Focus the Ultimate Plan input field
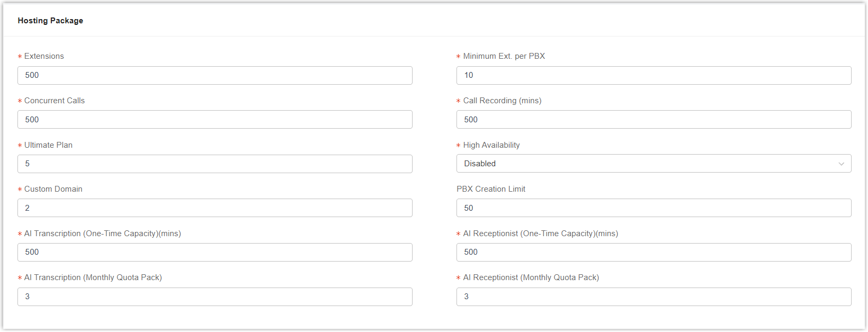This screenshot has width=868, height=332. click(x=215, y=164)
